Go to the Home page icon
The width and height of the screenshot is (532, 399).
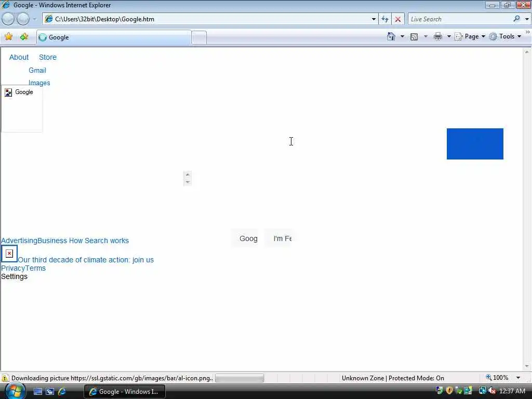[391, 36]
